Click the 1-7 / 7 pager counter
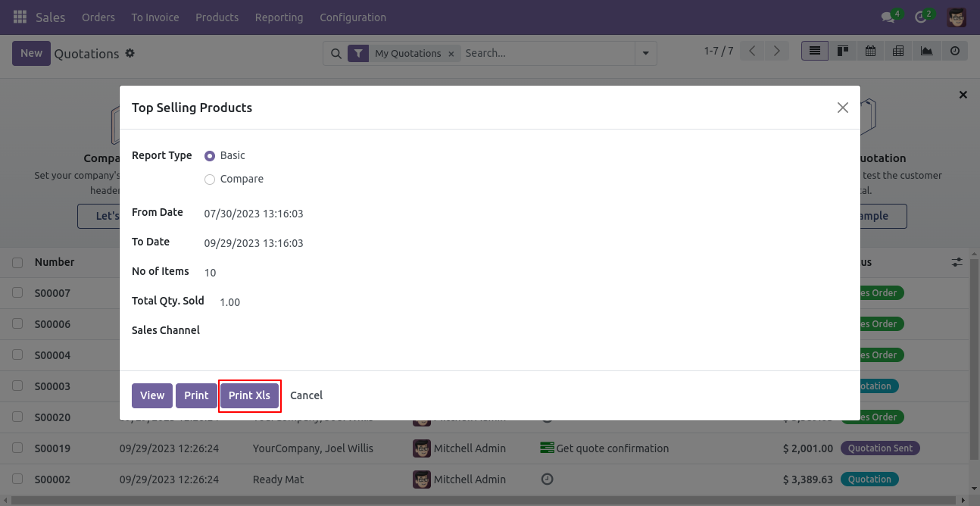 (x=719, y=51)
